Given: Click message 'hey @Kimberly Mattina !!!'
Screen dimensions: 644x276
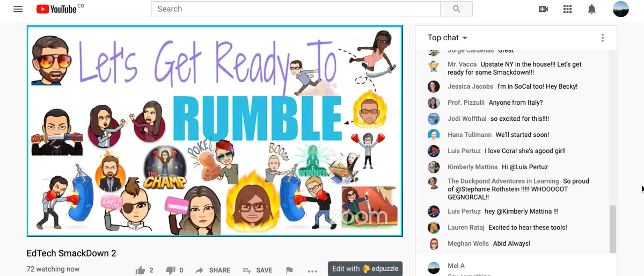Looking at the screenshot, I should (x=522, y=212).
